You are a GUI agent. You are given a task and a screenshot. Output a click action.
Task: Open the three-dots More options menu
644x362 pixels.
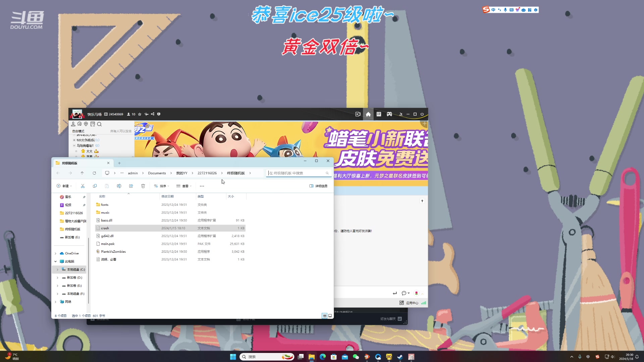(202, 186)
